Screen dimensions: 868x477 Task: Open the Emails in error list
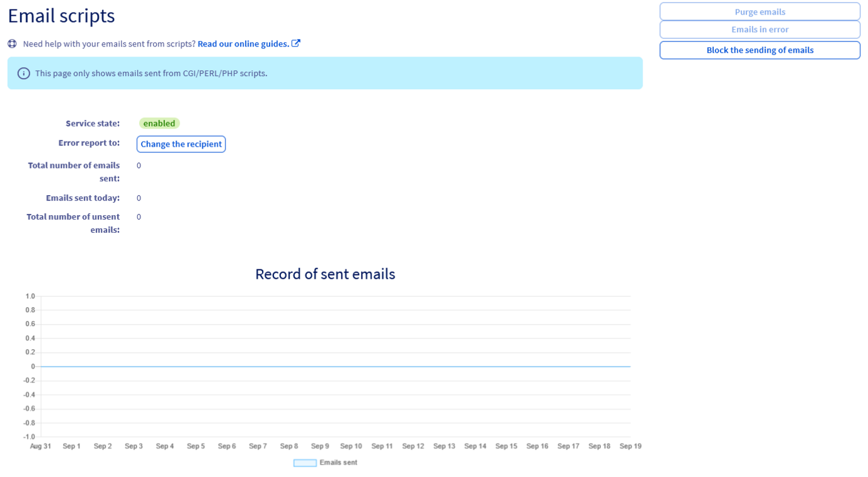759,30
